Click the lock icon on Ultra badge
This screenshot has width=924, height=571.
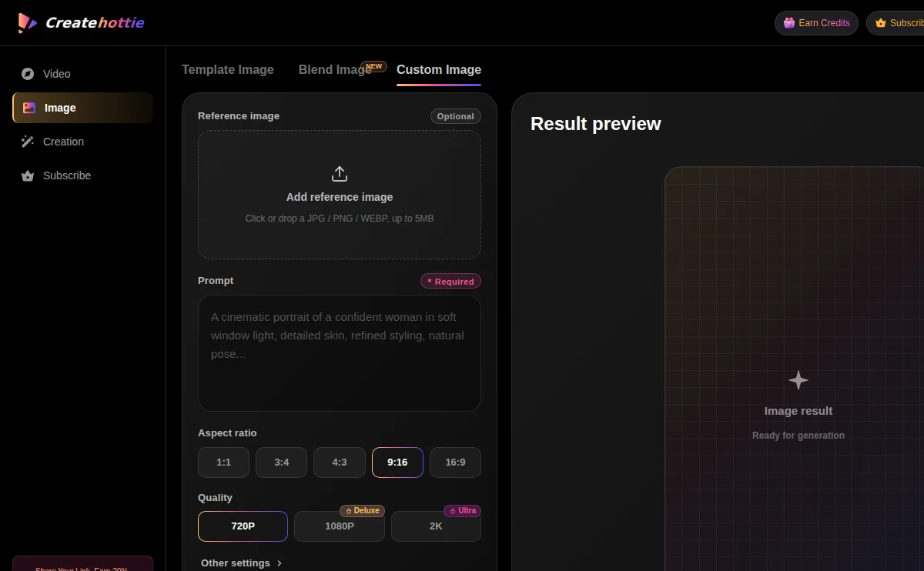coord(453,511)
